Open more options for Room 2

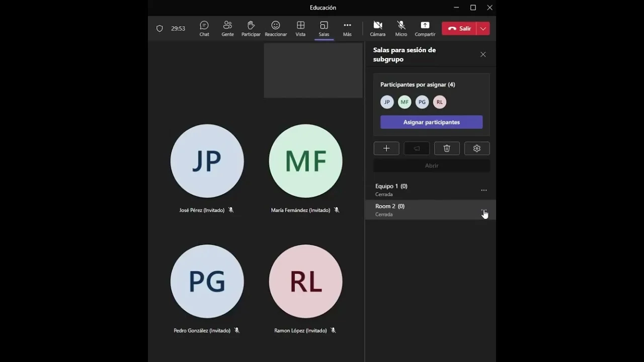[484, 210]
